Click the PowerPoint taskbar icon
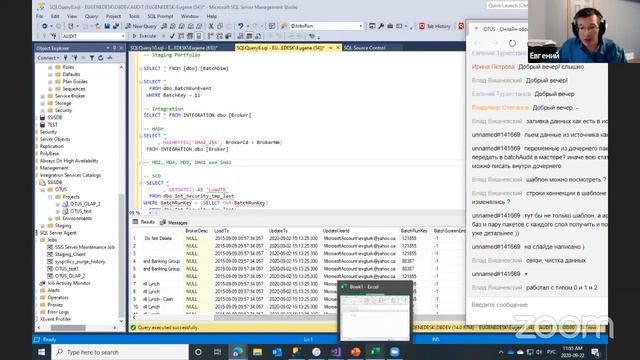Screen dimensions: 640x360 [x=356, y=352]
